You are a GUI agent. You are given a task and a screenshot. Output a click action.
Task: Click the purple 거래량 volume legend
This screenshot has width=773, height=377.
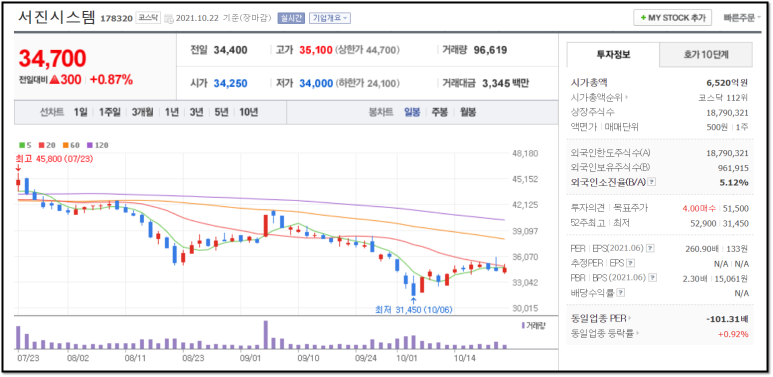[532, 326]
